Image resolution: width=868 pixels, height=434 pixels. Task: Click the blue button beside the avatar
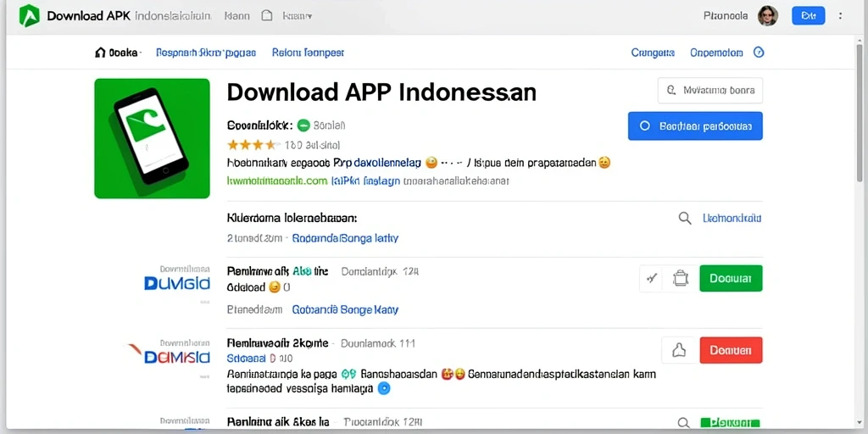808,15
